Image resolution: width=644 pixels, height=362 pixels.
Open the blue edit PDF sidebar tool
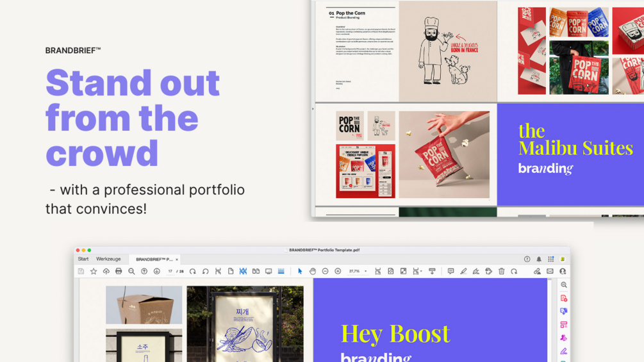click(x=564, y=311)
